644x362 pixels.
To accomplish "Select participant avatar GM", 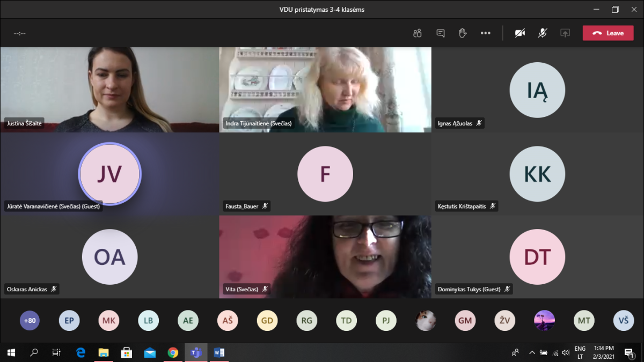I will [x=465, y=321].
